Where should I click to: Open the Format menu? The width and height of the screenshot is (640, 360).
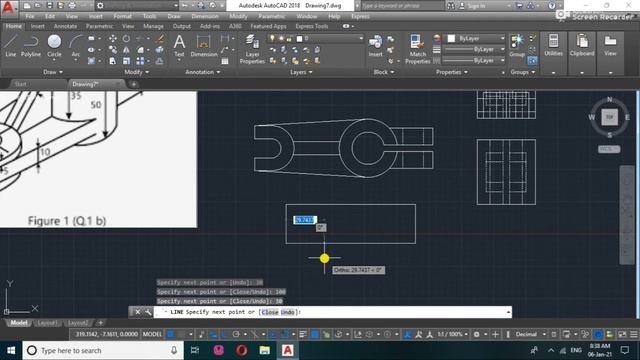coord(122,16)
